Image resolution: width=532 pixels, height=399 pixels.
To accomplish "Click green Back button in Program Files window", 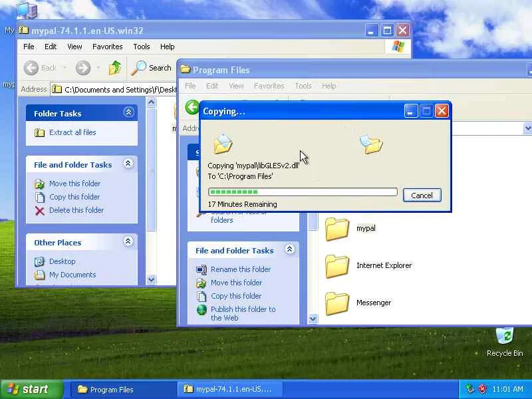I will click(x=192, y=107).
